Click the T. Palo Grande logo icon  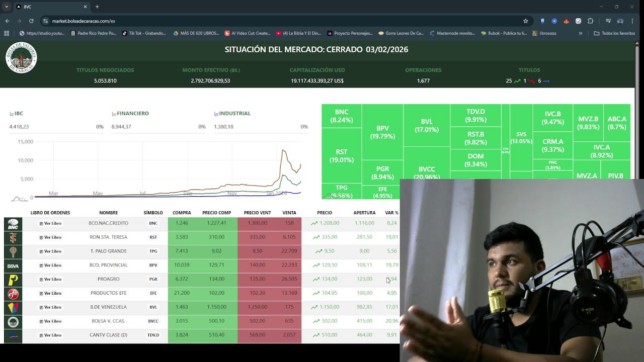pyautogui.click(x=13, y=252)
